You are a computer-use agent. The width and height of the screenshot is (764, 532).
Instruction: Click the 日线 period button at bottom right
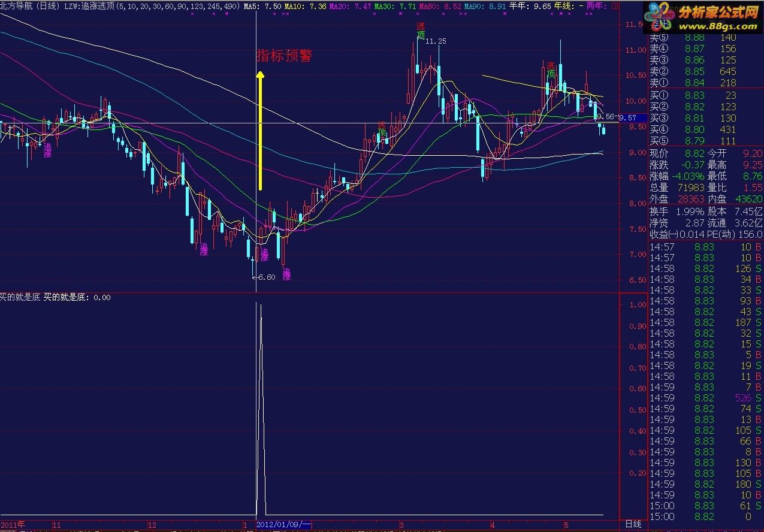(x=633, y=524)
